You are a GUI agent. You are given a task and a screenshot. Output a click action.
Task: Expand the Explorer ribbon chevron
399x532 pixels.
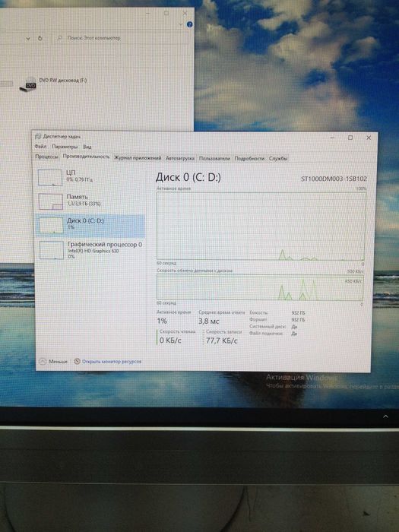click(180, 24)
